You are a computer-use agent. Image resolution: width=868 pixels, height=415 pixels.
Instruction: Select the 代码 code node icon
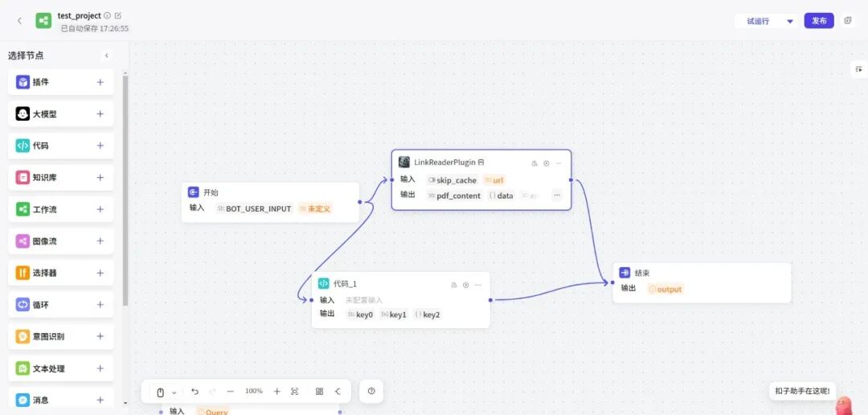point(23,146)
